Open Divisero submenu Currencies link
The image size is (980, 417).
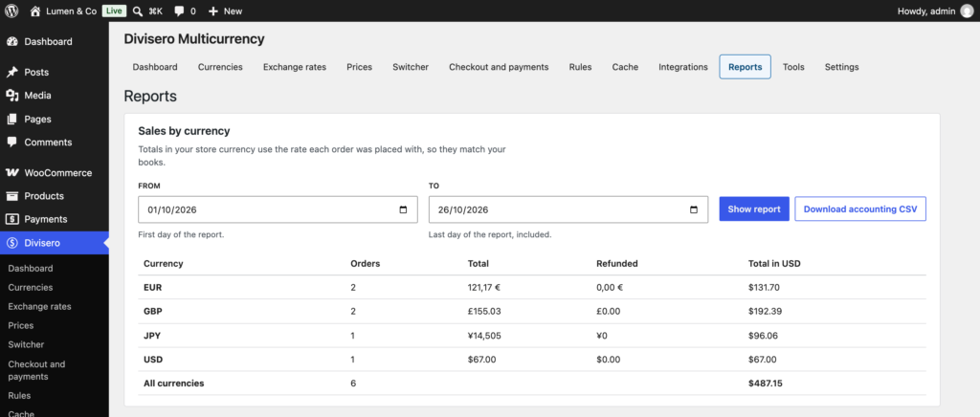point(31,288)
